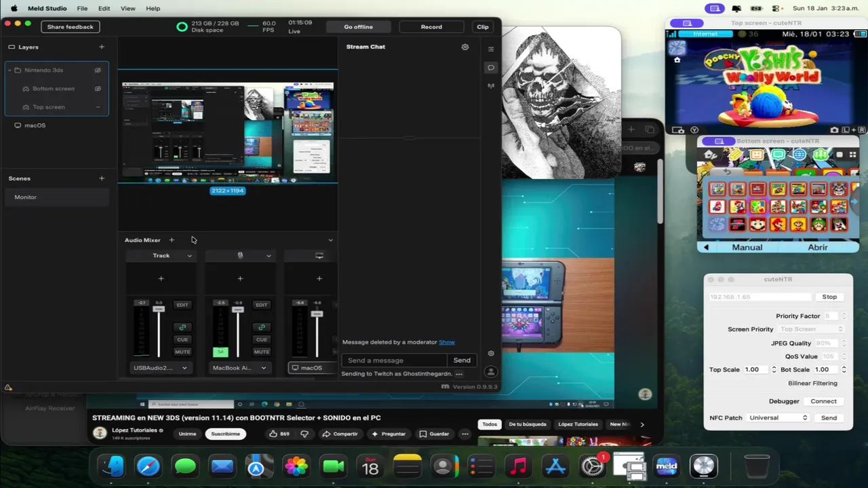Open NFC Patch Universal dropdown
The width and height of the screenshot is (868, 488).
point(778,418)
